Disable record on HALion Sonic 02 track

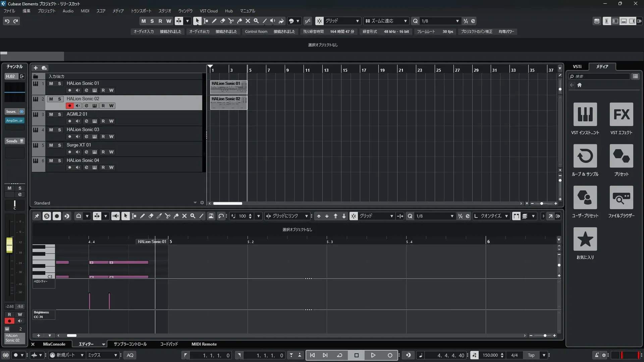69,106
